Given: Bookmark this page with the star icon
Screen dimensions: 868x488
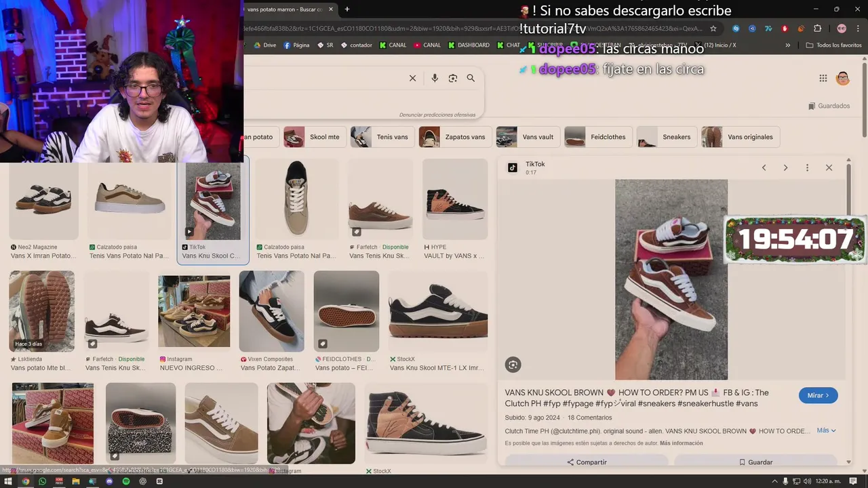Looking at the screenshot, I should coord(713,28).
